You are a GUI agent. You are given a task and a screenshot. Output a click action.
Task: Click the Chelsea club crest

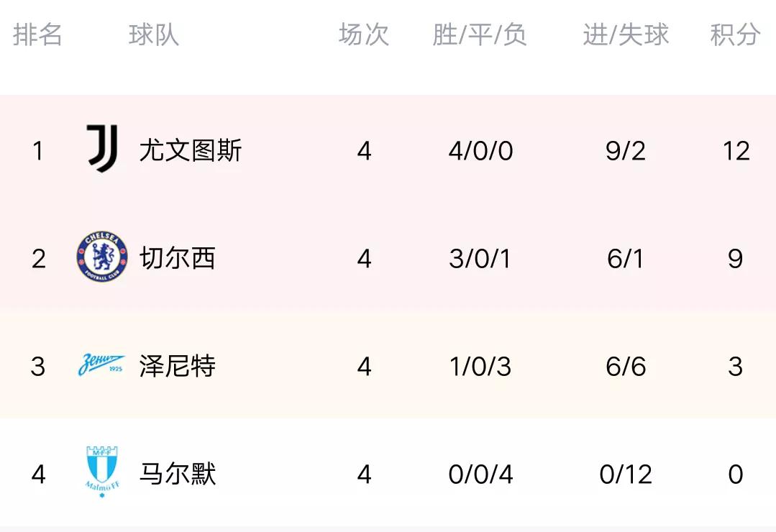point(101,257)
